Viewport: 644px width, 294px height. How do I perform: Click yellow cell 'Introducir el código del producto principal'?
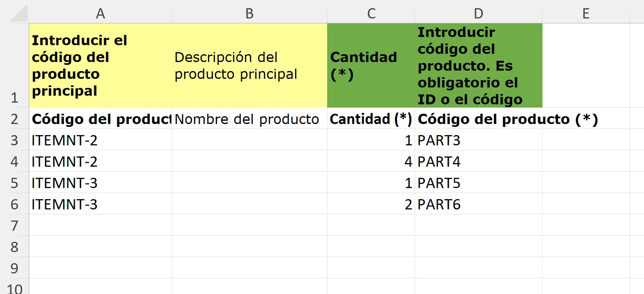[x=100, y=65]
